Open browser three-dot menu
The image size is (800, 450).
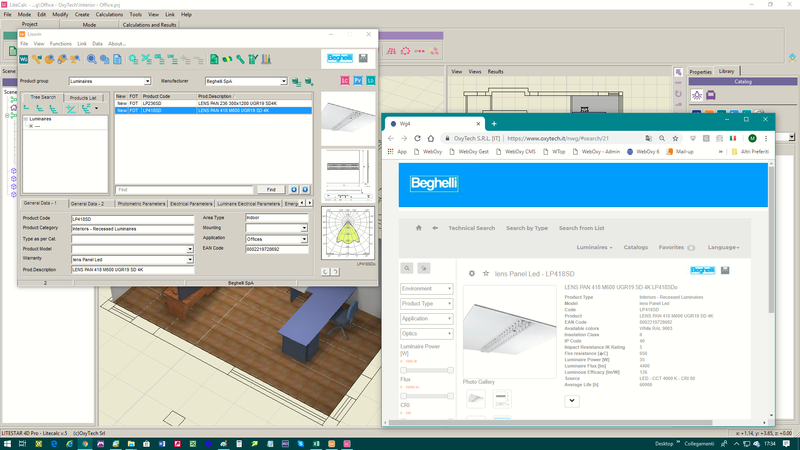(x=766, y=138)
